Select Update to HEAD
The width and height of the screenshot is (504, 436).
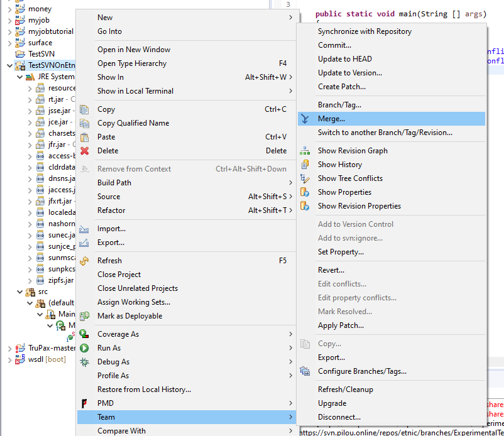(x=344, y=59)
